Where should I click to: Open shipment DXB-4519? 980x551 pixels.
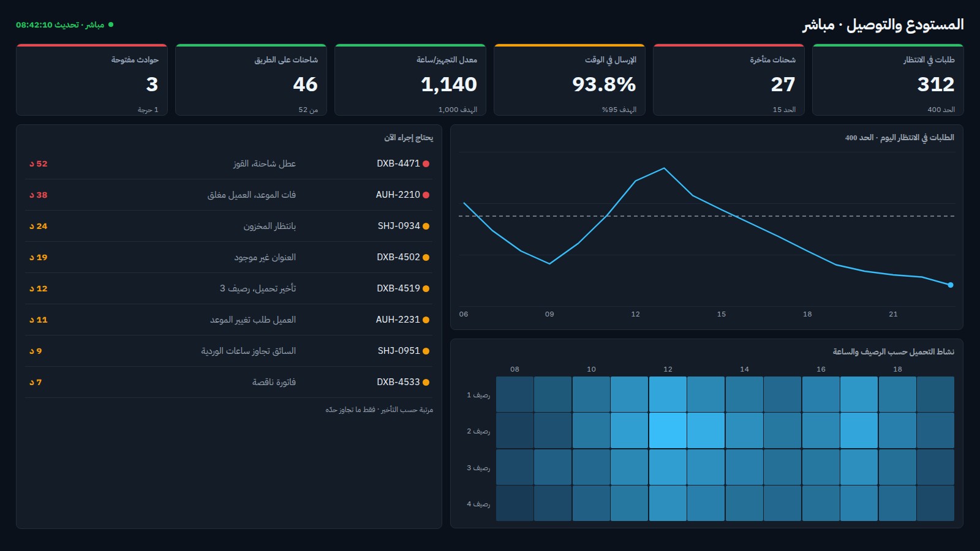[x=398, y=288]
